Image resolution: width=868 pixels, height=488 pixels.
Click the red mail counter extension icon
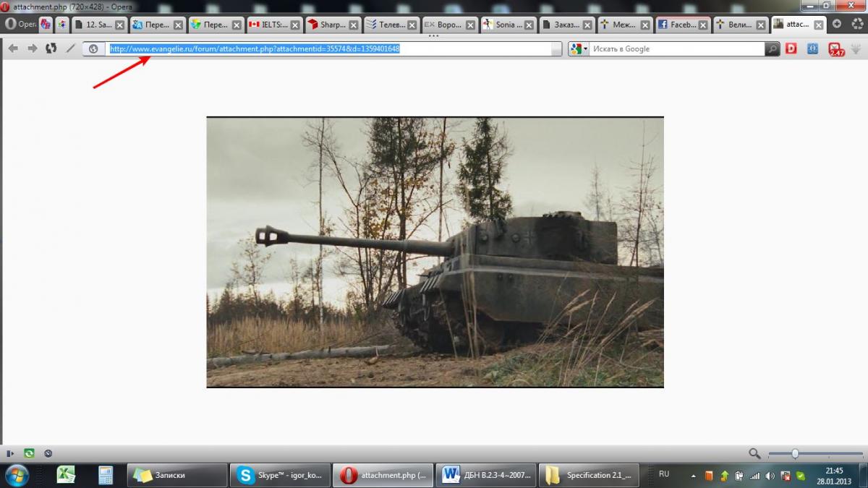(836, 49)
